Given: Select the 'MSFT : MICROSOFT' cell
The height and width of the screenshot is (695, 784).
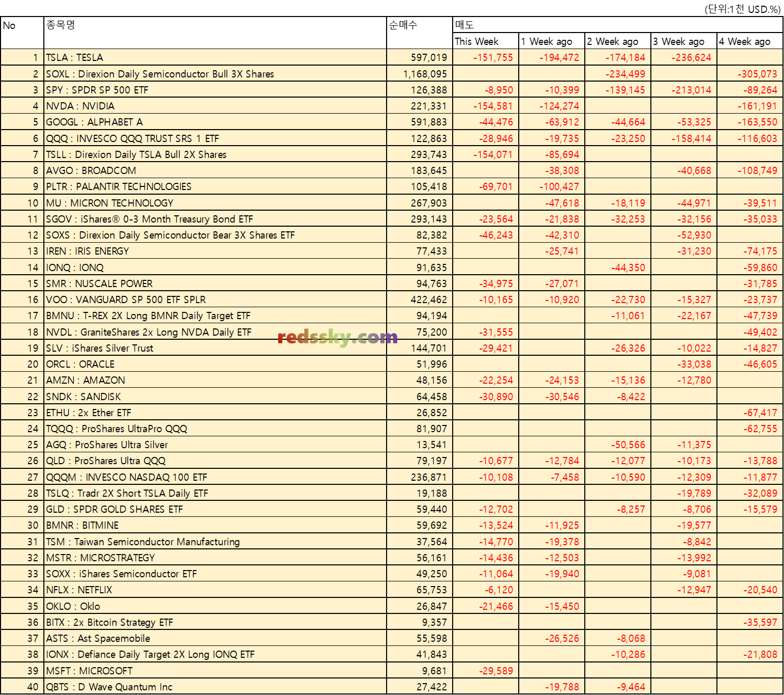Looking at the screenshot, I should pos(215,671).
